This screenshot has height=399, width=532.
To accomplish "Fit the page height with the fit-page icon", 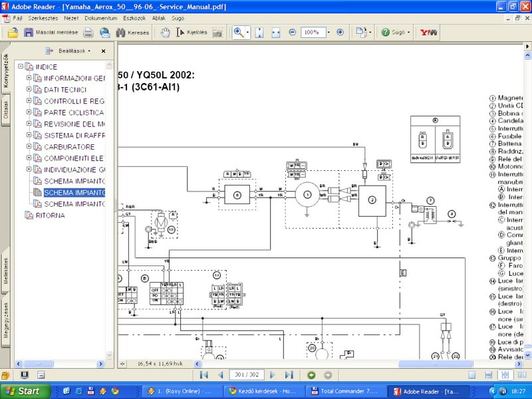I will pos(259,33).
